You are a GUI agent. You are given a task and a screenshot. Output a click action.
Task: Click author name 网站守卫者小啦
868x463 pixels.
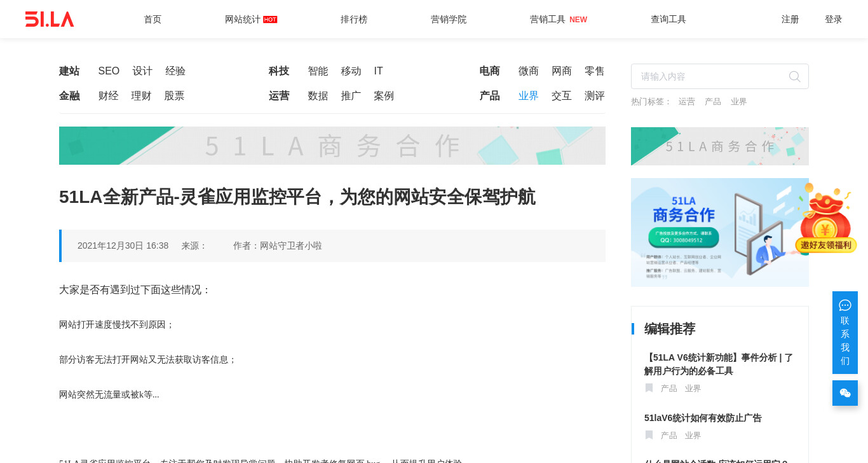[x=291, y=245]
